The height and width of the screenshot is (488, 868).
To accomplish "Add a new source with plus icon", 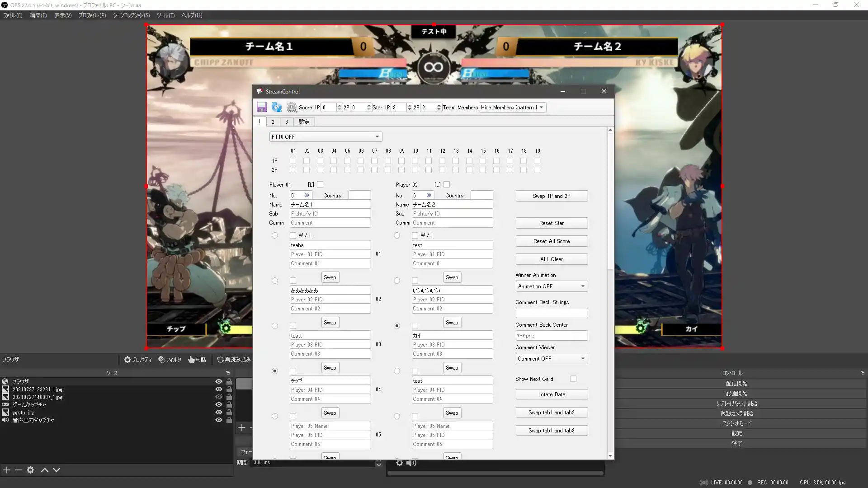I will click(x=7, y=470).
